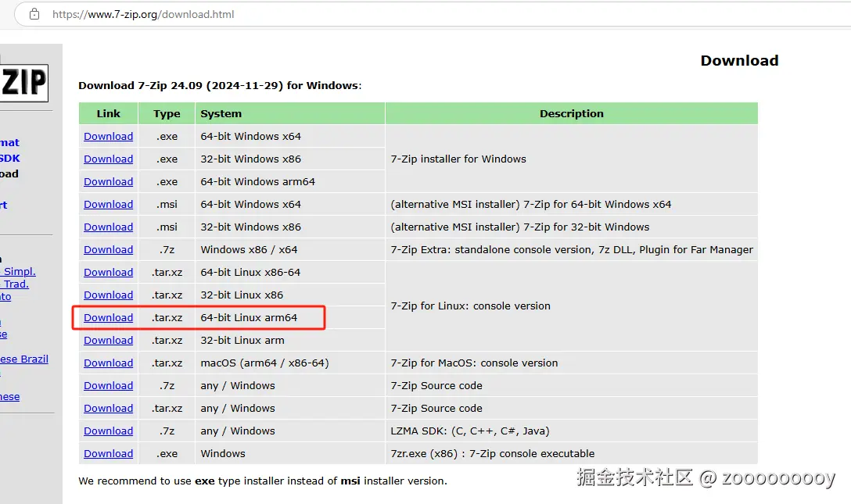Download the .msi for 64-bit Windows x64
851x504 pixels.
pyautogui.click(x=109, y=205)
